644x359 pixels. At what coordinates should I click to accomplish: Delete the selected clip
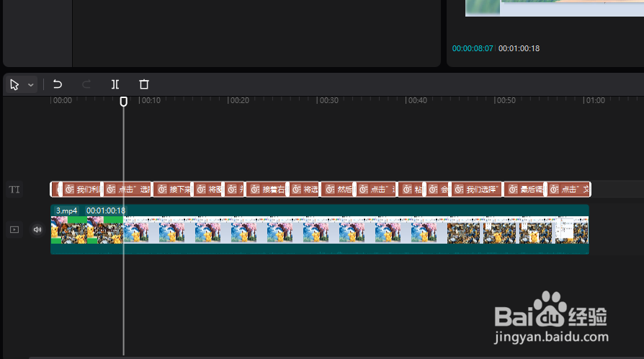click(144, 84)
